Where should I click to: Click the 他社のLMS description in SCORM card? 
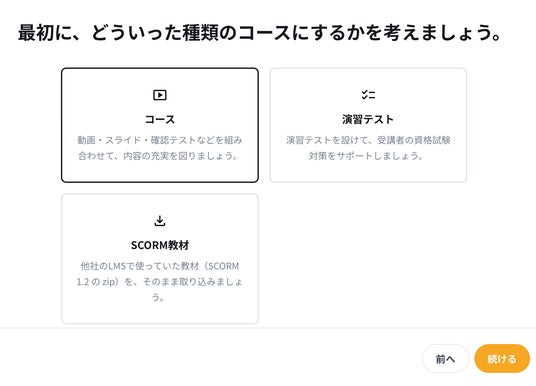point(160,266)
